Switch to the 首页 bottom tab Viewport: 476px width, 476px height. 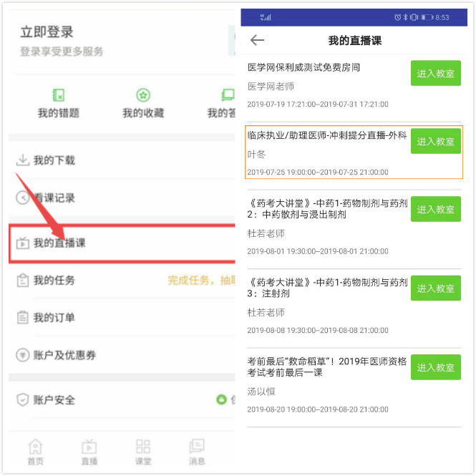tap(36, 452)
